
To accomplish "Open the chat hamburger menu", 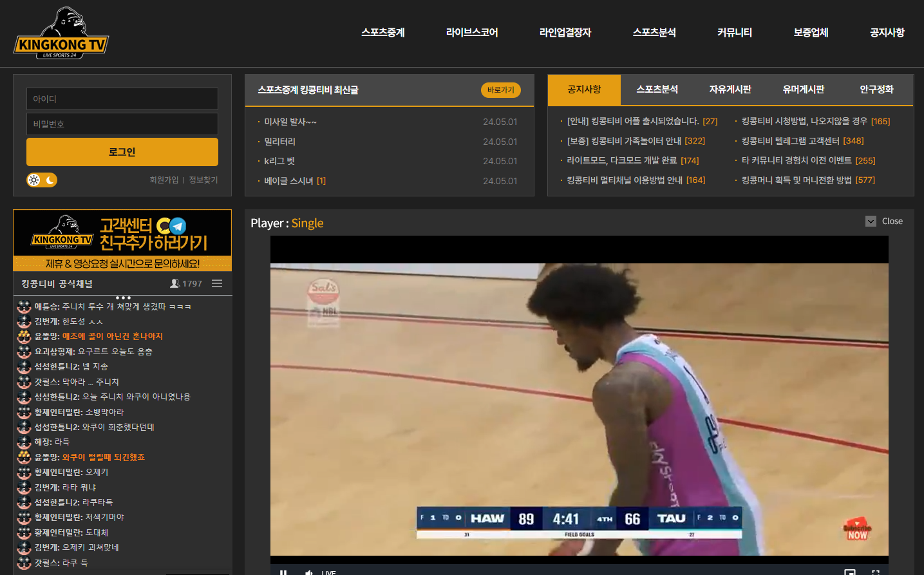I will (x=217, y=283).
